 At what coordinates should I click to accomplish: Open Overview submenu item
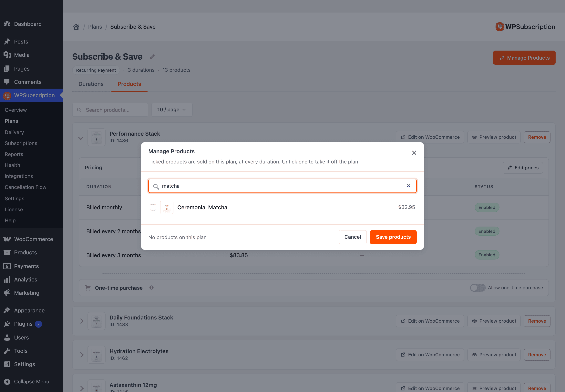(31, 110)
